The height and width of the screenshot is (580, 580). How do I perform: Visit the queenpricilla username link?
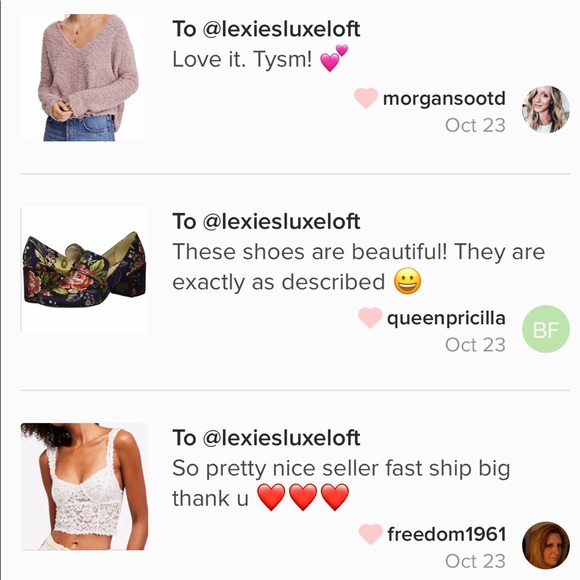(x=446, y=318)
